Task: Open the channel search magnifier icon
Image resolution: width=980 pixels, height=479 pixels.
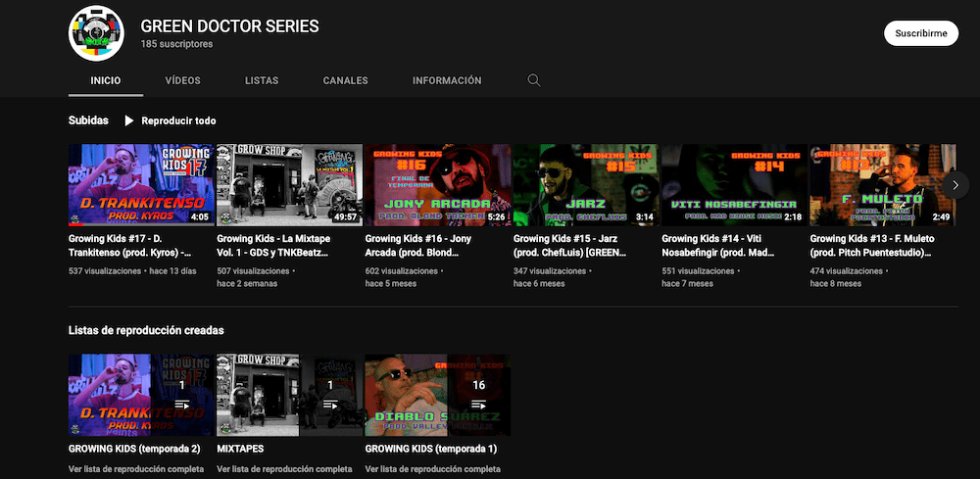Action: (534, 80)
